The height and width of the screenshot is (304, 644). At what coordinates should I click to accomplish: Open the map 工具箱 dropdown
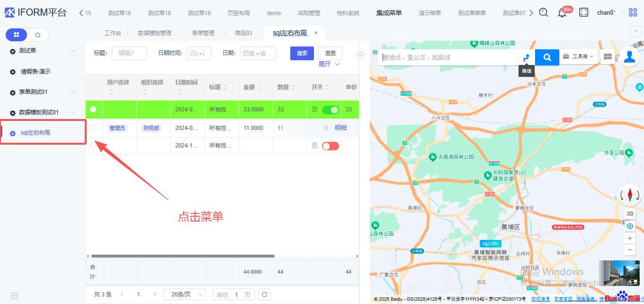[578, 56]
